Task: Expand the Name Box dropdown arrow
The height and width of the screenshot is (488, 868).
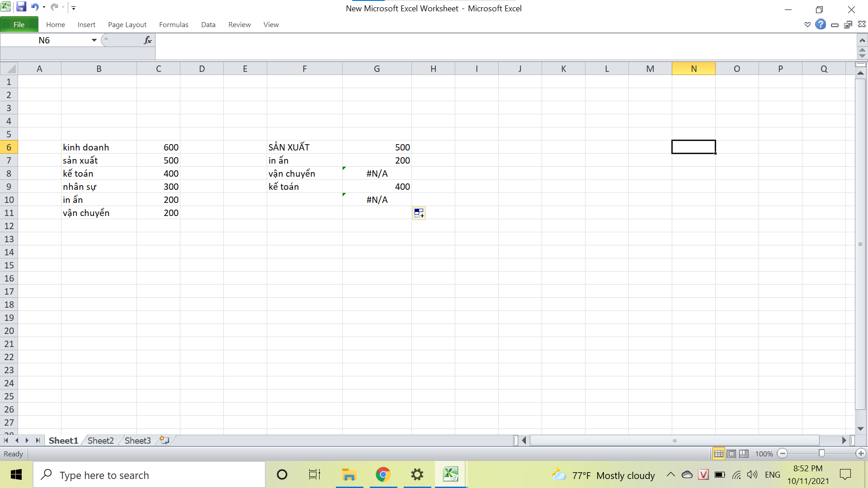Action: (x=94, y=40)
